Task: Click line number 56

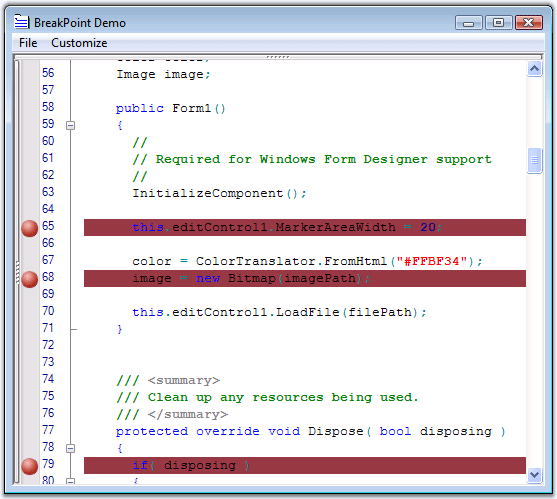Action: tap(48, 73)
